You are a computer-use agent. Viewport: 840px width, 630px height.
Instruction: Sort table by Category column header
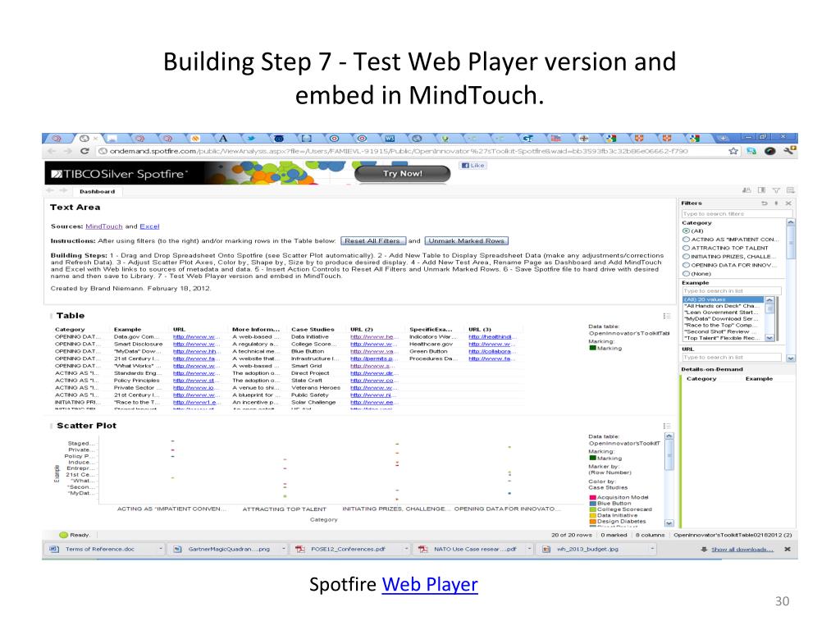70,330
